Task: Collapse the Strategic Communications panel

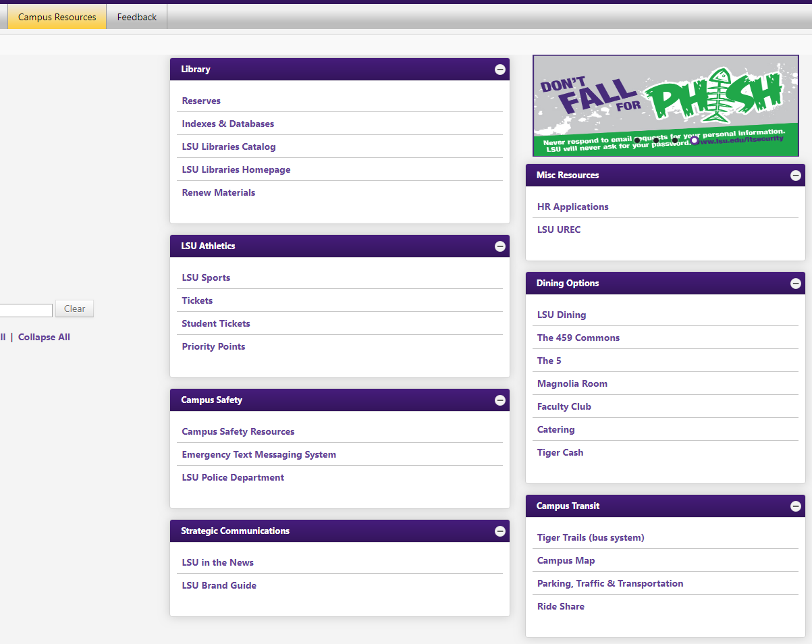Action: [x=500, y=531]
